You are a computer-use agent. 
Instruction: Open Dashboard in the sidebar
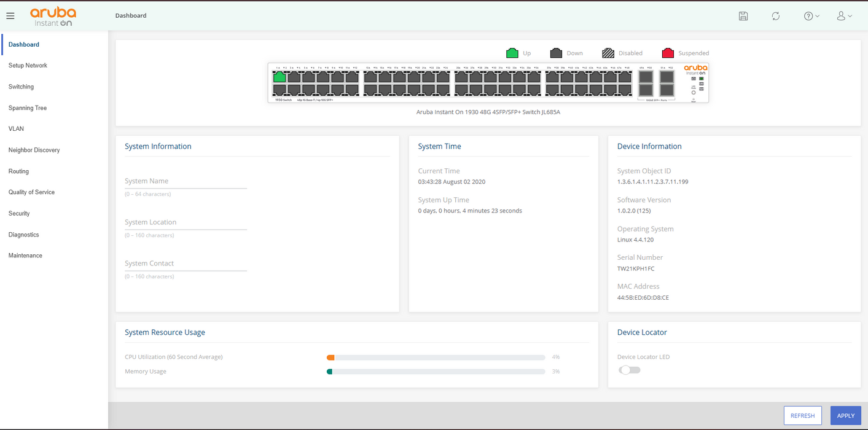tap(24, 45)
